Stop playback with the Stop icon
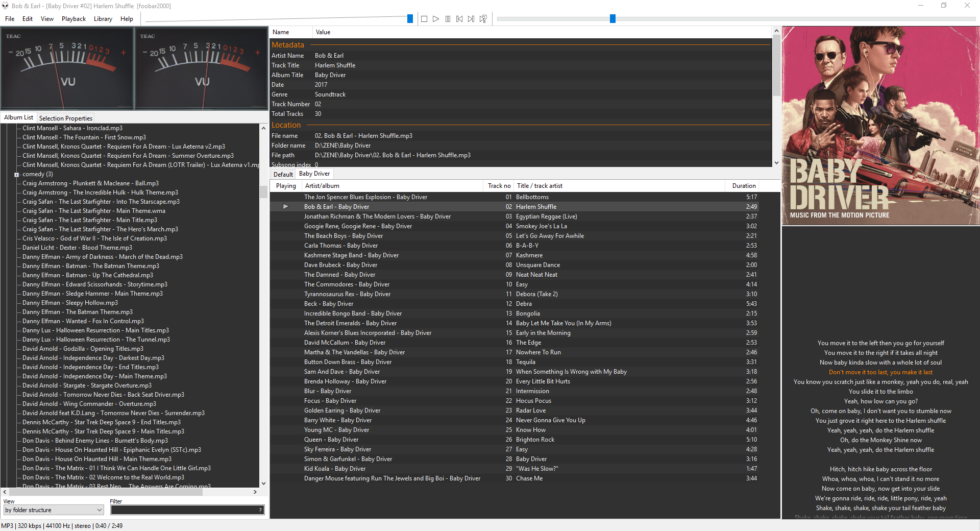This screenshot has height=531, width=980. click(424, 19)
